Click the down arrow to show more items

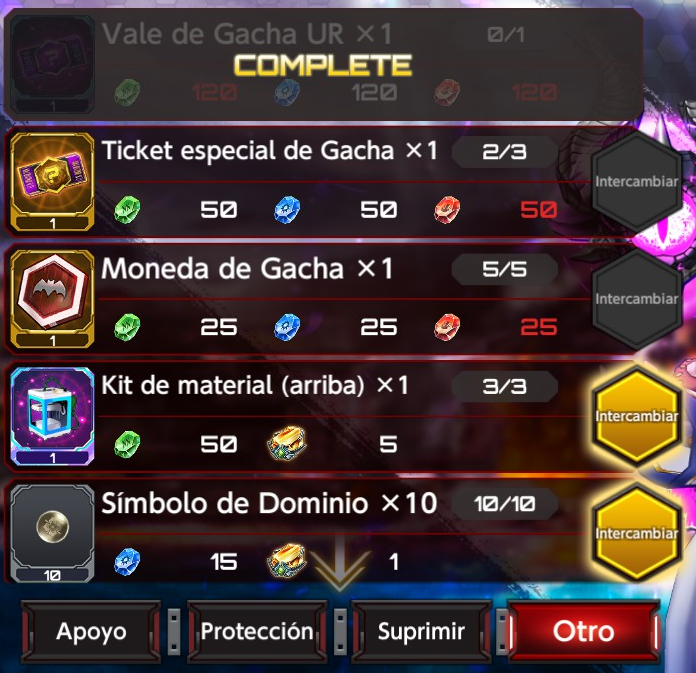pyautogui.click(x=340, y=564)
